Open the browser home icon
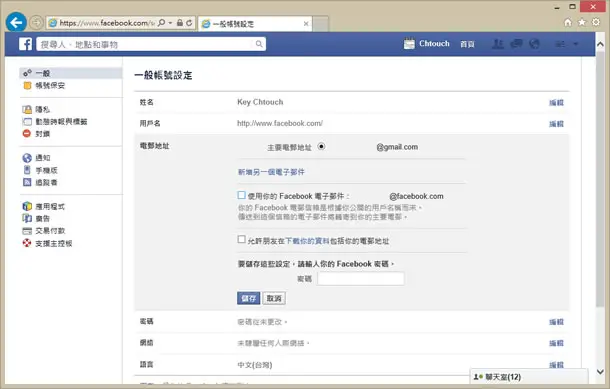Screen dimensions: 610x389 [x=568, y=22]
